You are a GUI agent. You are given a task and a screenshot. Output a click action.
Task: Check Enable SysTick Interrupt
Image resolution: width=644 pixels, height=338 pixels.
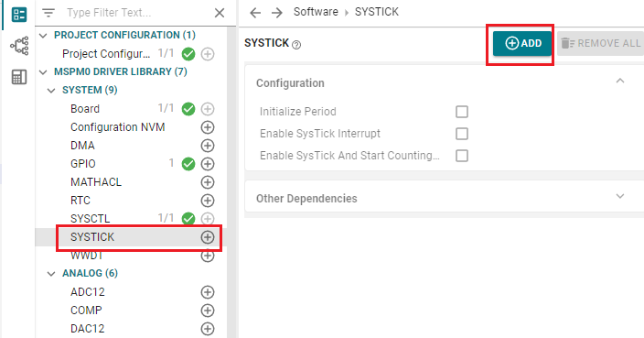[462, 134]
